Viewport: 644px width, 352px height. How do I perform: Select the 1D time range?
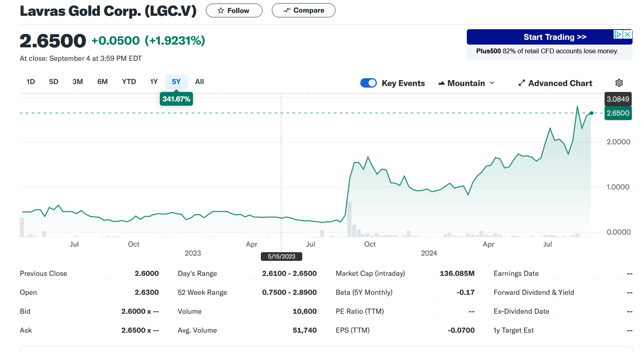pyautogui.click(x=31, y=82)
